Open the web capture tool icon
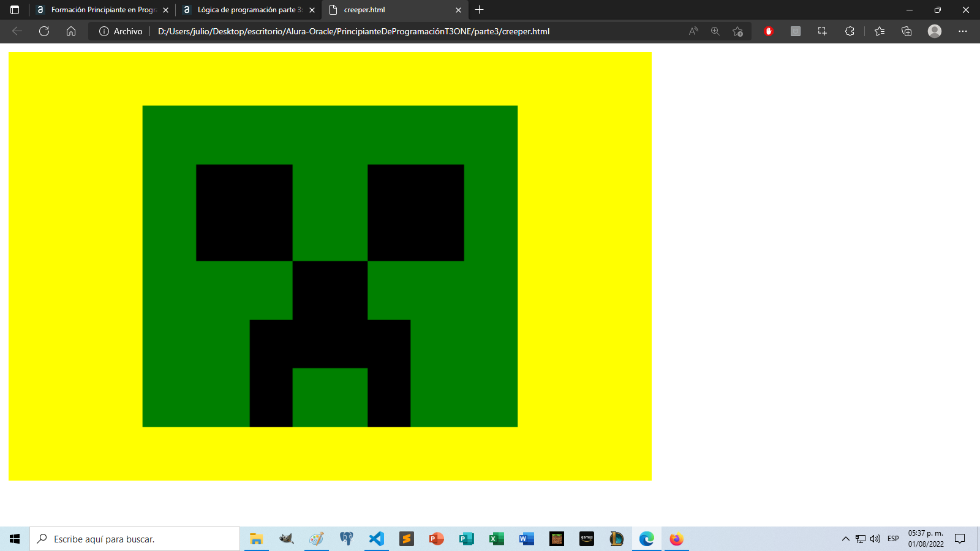980x551 pixels. 823,31
